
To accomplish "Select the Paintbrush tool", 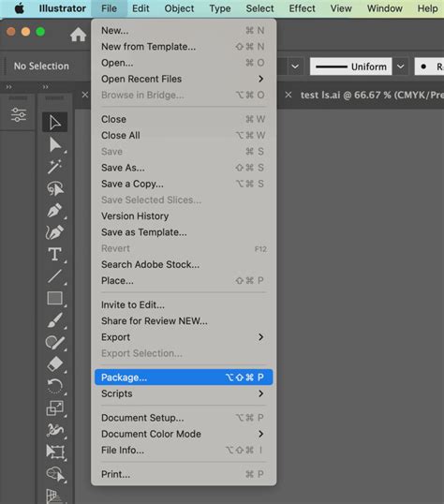I will (54, 320).
